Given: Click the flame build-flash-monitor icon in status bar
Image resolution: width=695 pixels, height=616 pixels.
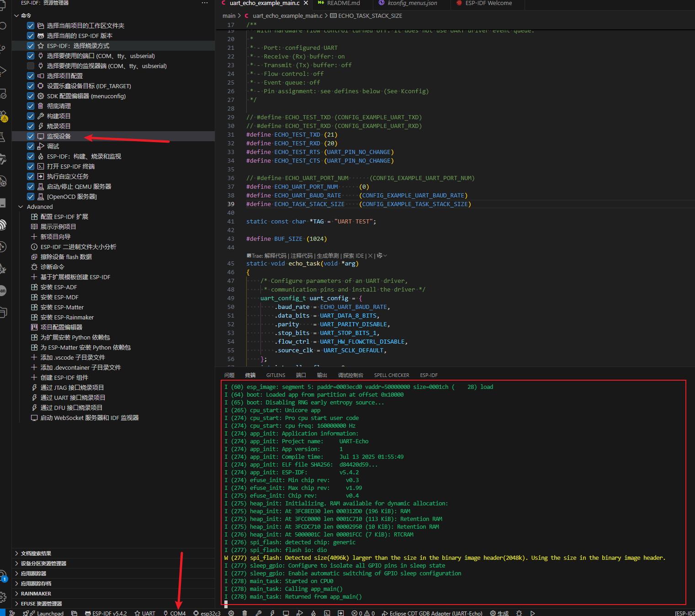Looking at the screenshot, I should (x=313, y=613).
